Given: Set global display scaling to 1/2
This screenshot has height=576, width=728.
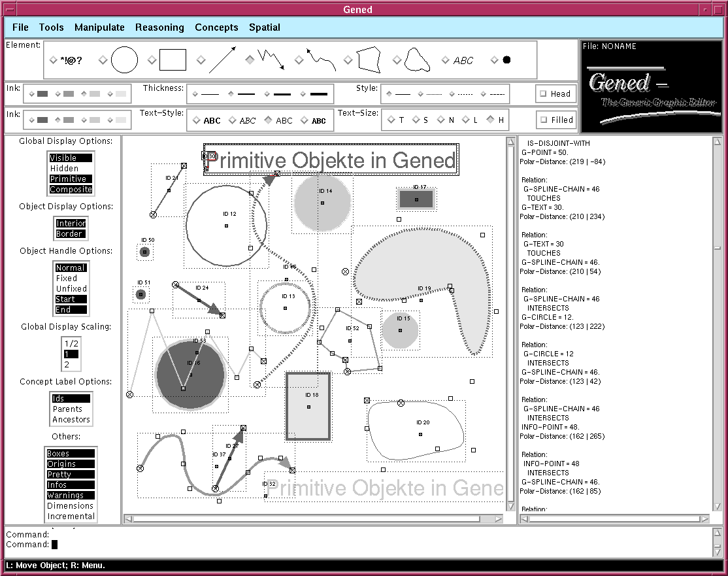Looking at the screenshot, I should tap(71, 343).
